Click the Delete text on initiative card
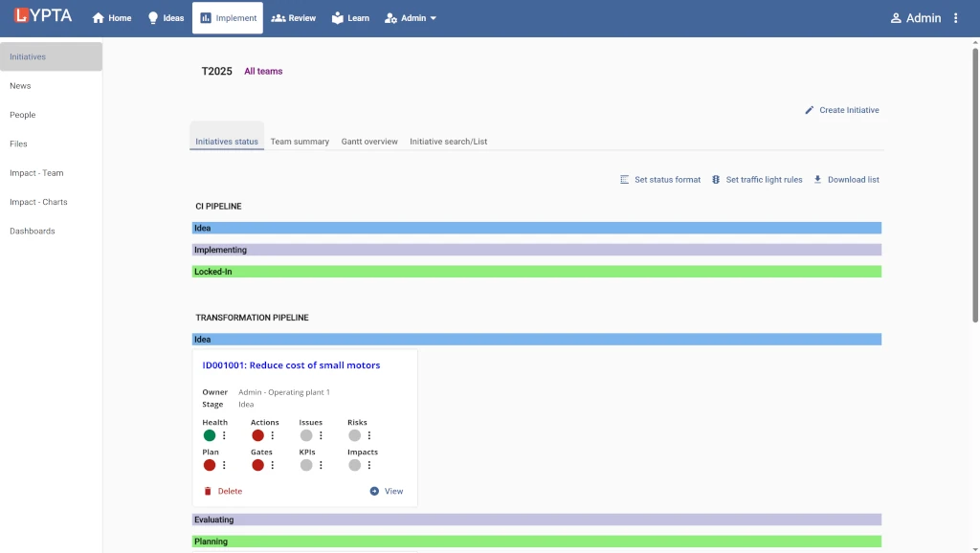The image size is (980, 553). (x=230, y=491)
